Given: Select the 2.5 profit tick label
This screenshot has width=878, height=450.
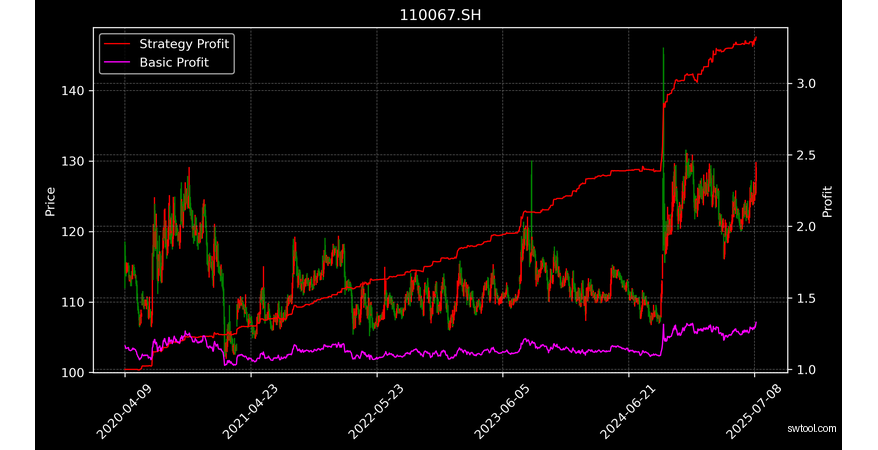Looking at the screenshot, I should click(x=806, y=155).
